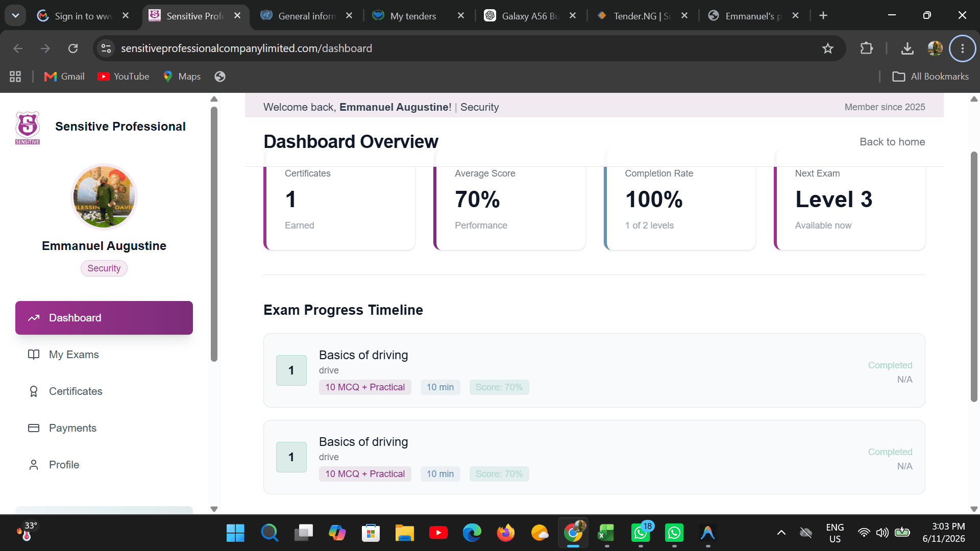
Task: Open the Apps grid in bookmarks bar
Action: click(x=15, y=77)
